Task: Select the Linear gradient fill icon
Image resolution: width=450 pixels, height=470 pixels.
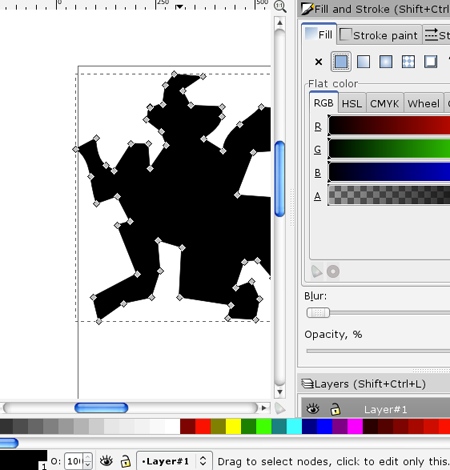Action: pyautogui.click(x=363, y=62)
